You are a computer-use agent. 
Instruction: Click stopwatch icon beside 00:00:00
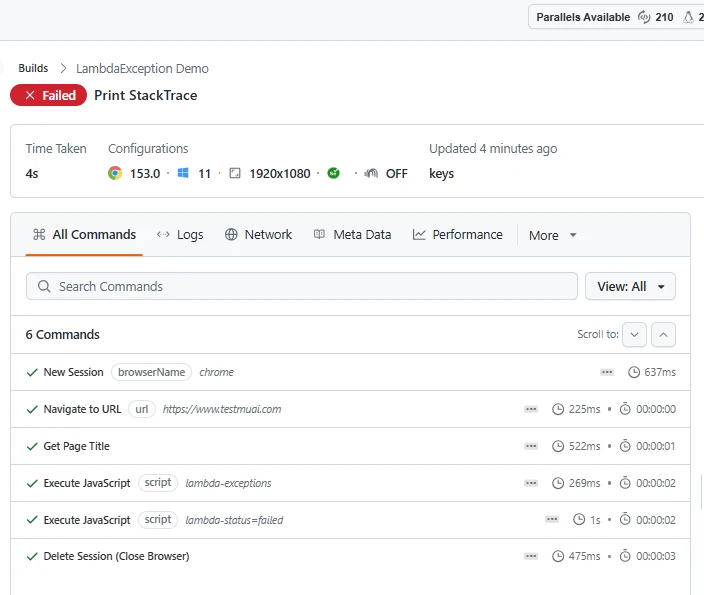[x=625, y=409]
